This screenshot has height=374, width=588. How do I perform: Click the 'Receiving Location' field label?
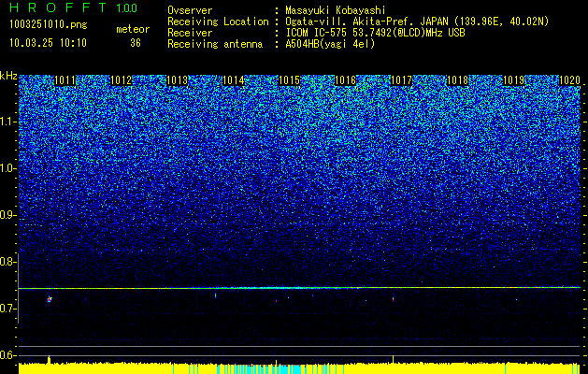[x=218, y=22]
